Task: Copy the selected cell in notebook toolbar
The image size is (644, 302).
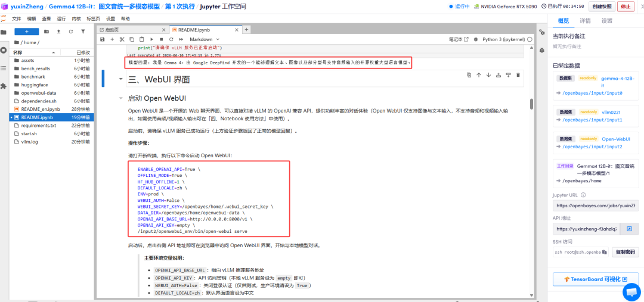Action: (x=132, y=39)
